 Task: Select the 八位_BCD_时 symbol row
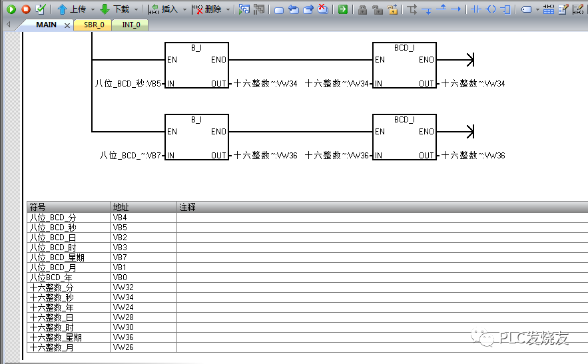tap(308, 248)
